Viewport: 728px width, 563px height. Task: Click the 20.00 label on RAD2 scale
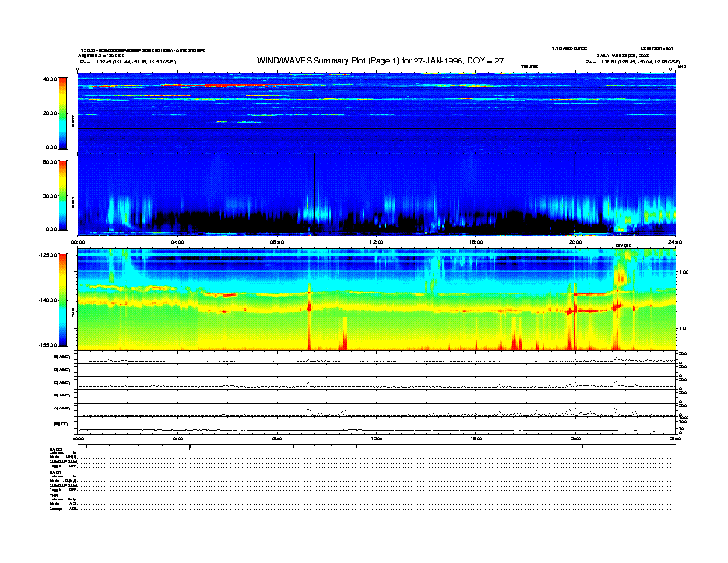coord(50,113)
